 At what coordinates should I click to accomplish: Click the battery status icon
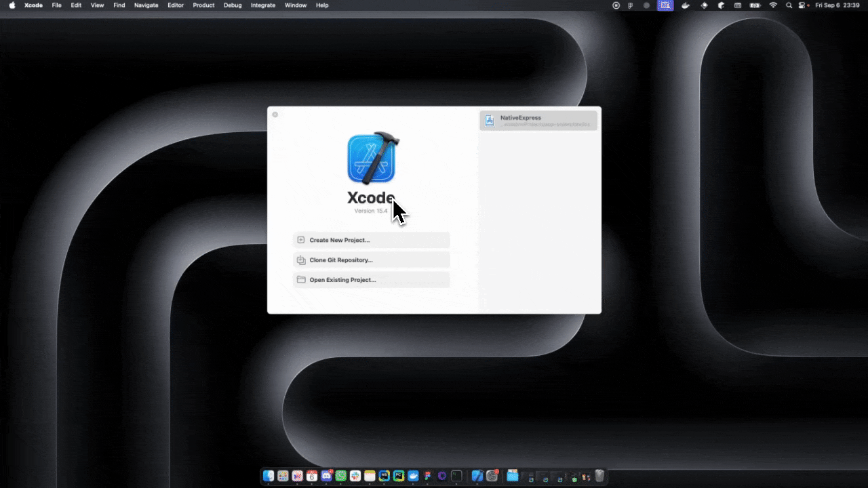click(x=755, y=5)
